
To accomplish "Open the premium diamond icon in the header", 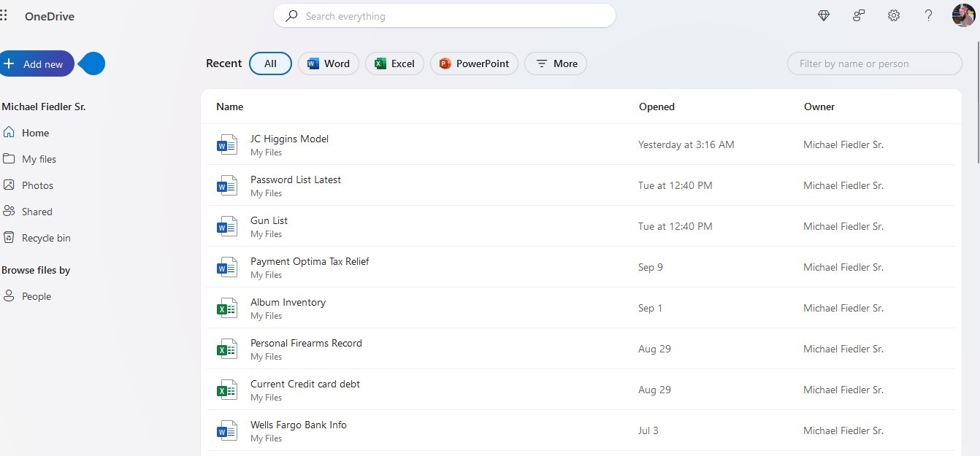I will (824, 15).
